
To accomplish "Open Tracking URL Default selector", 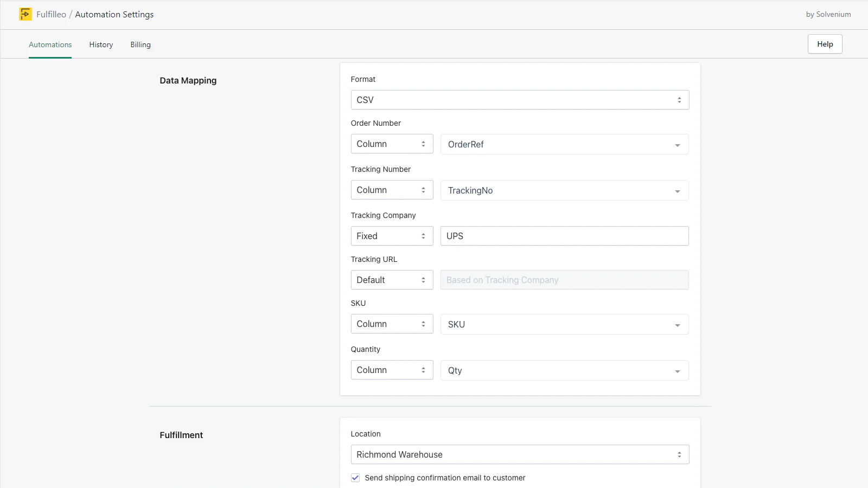I will (x=392, y=280).
